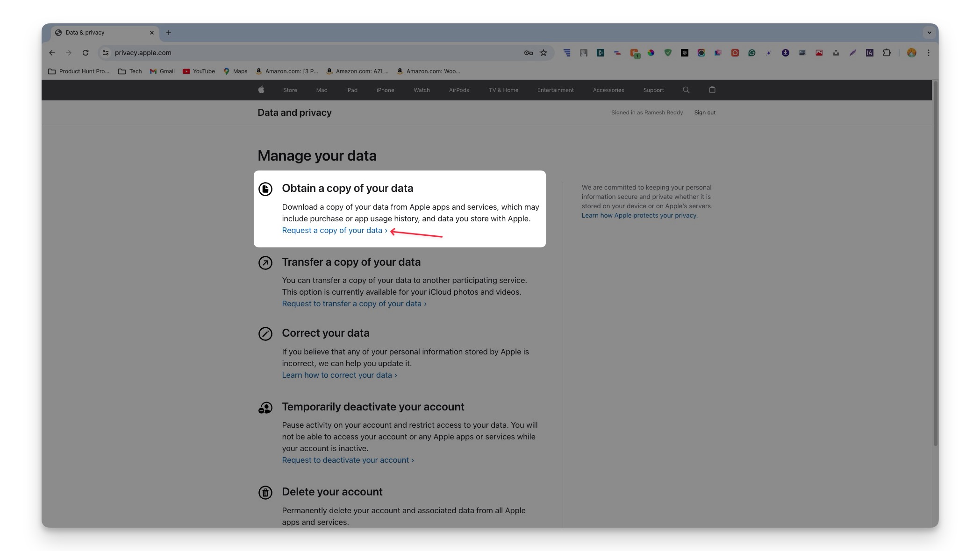This screenshot has width=980, height=551.
Task: Click the 'Signed in as Ramesh Reddy' text
Action: click(647, 113)
